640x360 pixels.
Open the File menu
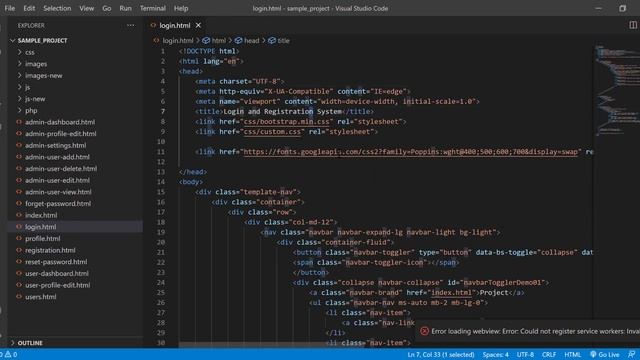coord(9,8)
